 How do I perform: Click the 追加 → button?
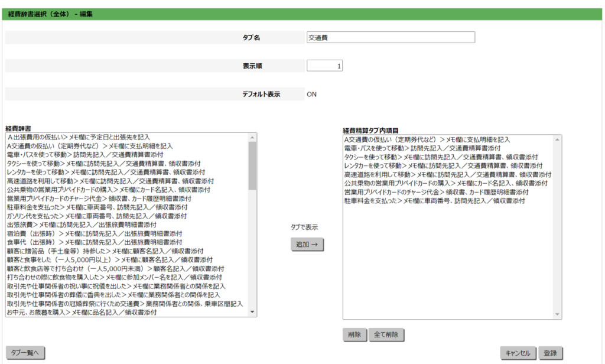click(307, 244)
